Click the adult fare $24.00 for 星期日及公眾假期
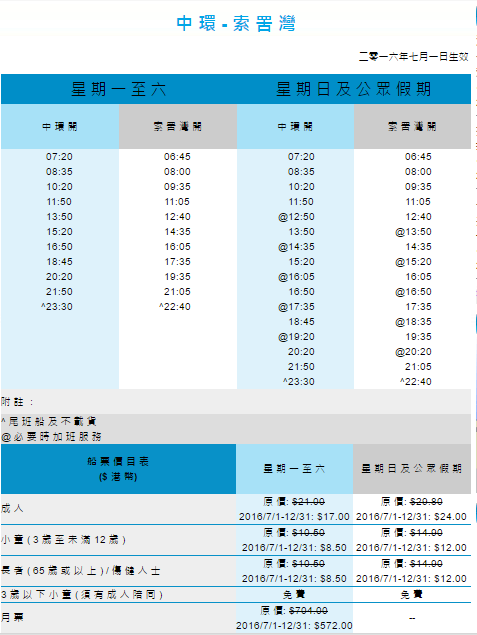The width and height of the screenshot is (477, 635). 451,517
